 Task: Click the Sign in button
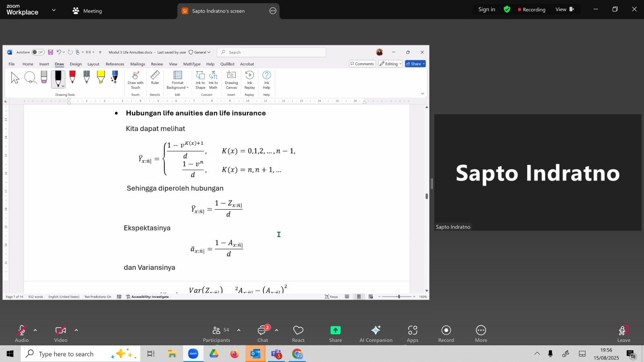(486, 9)
